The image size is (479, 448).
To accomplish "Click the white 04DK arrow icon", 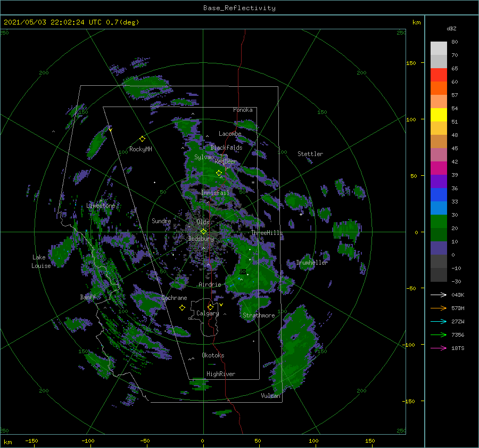I will [439, 295].
